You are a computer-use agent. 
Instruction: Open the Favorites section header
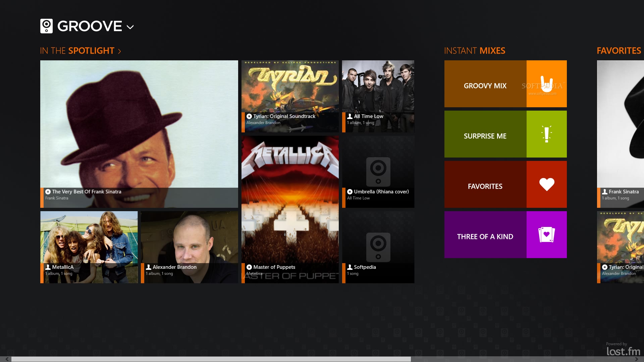click(x=619, y=51)
